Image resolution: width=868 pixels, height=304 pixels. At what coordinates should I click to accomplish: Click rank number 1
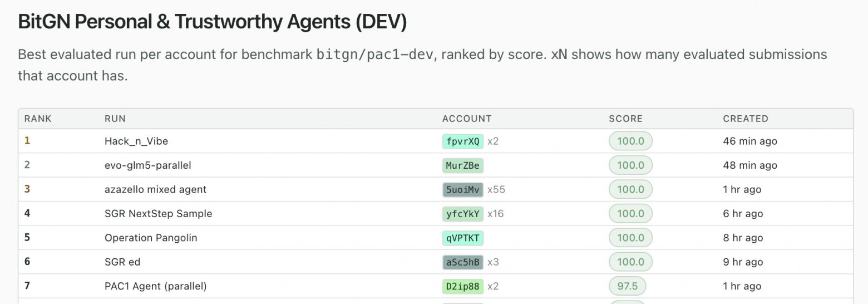tap(27, 141)
